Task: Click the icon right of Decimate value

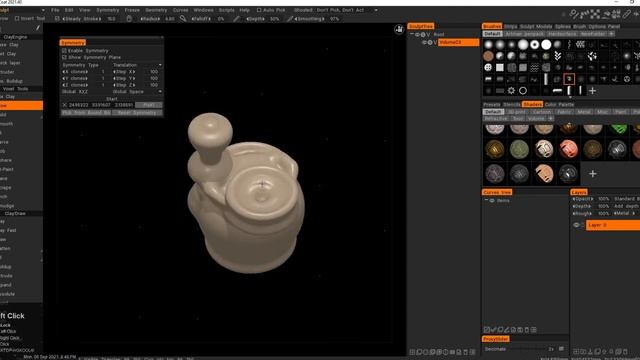Action: [x=561, y=349]
